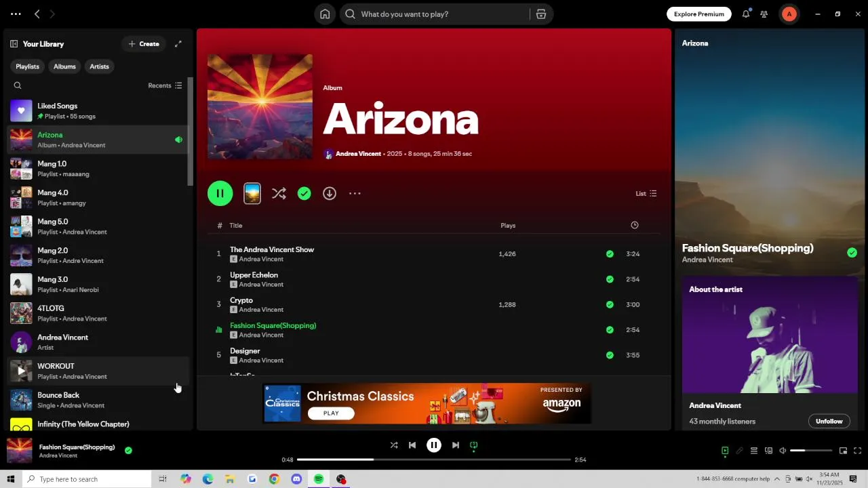Open the Recents sort dropdown
868x488 pixels.
coord(165,85)
